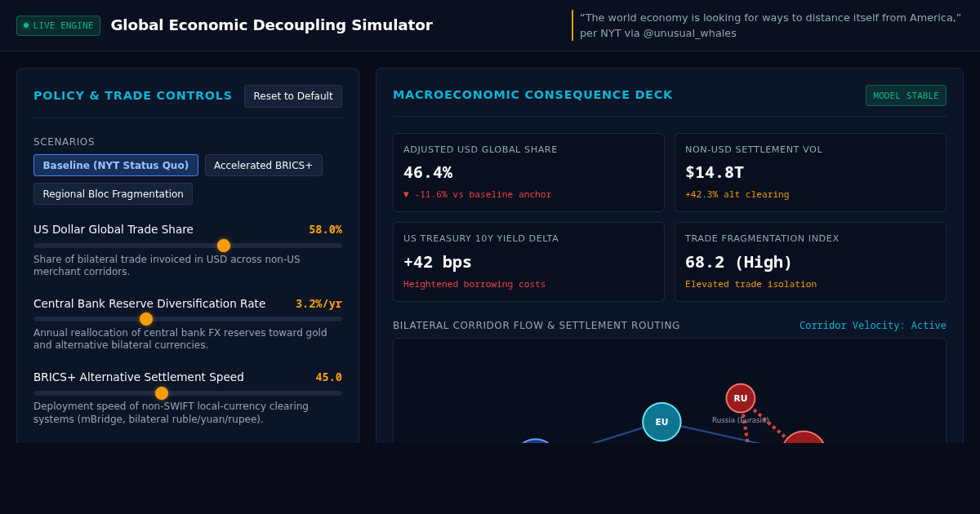This screenshot has height=514, width=980.
Task: Select the RU Russia node in the map
Action: click(x=741, y=398)
